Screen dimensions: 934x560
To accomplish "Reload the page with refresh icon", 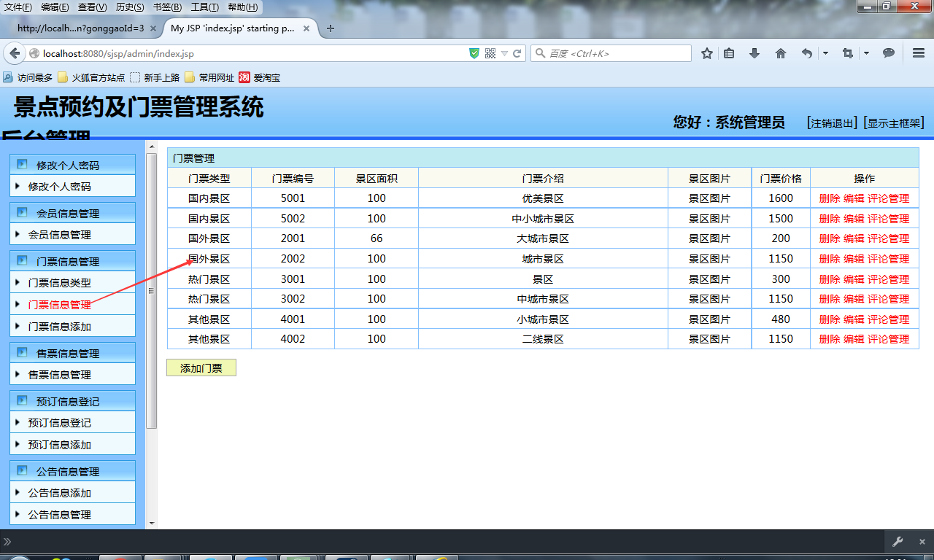I will point(517,53).
